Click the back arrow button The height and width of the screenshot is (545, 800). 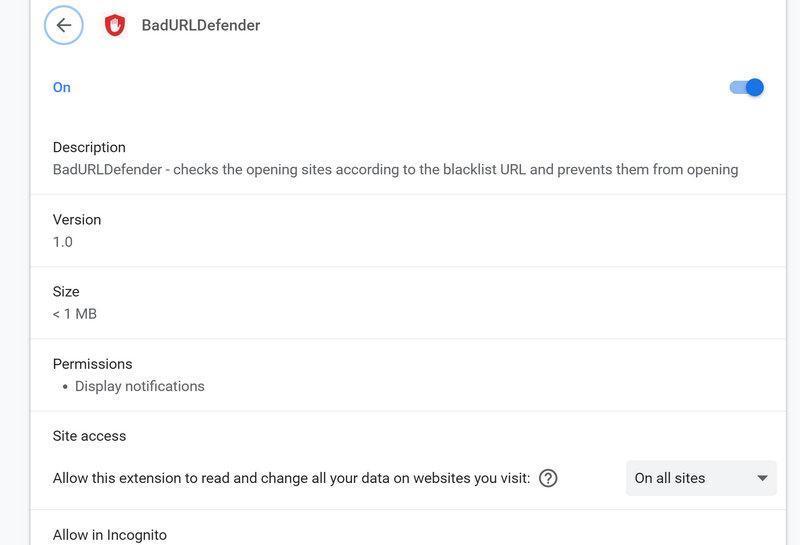(64, 25)
